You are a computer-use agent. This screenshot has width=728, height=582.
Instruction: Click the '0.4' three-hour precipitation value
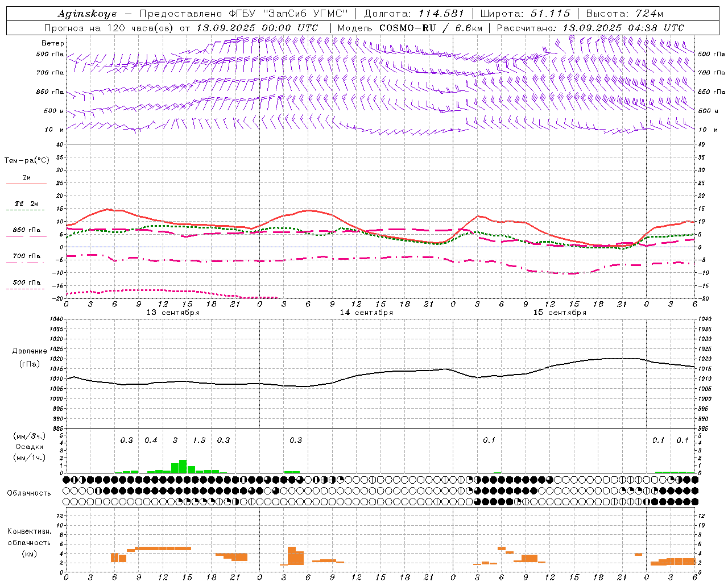[x=151, y=440]
